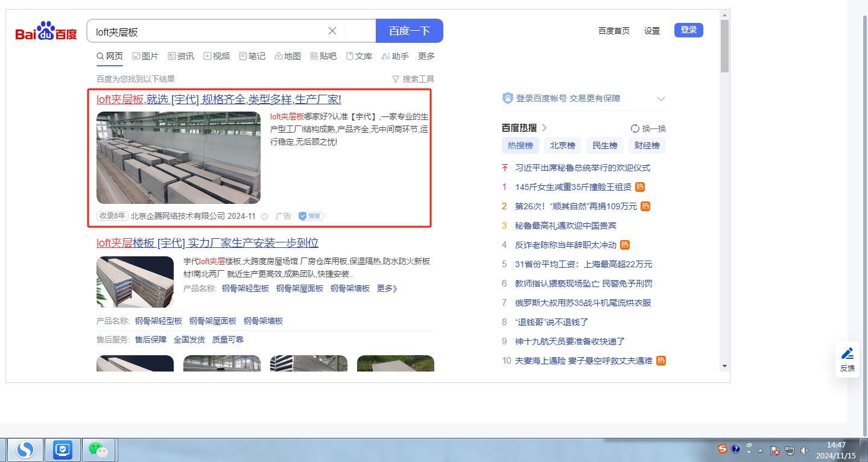Switch to the 图片 tab
868x462 pixels.
[145, 56]
